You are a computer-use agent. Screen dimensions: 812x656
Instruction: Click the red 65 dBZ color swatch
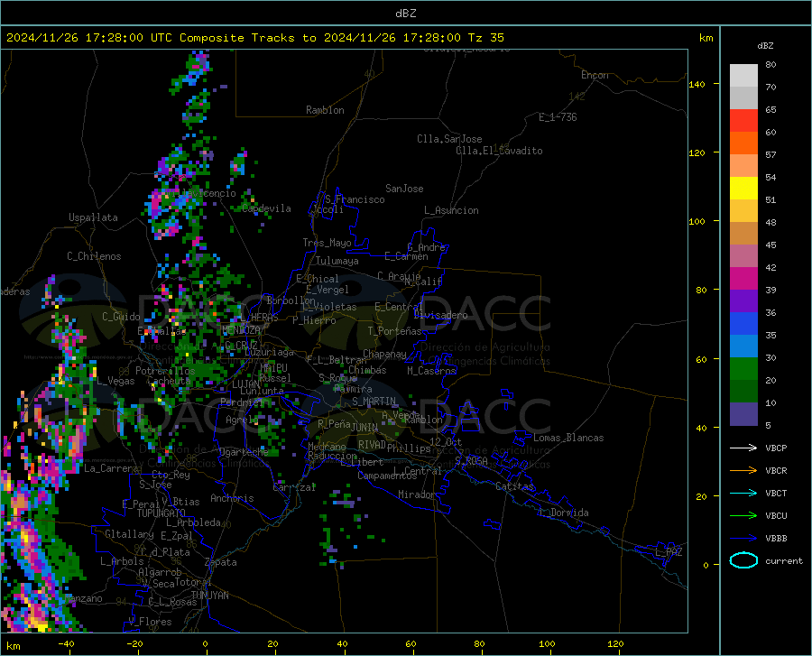(743, 121)
